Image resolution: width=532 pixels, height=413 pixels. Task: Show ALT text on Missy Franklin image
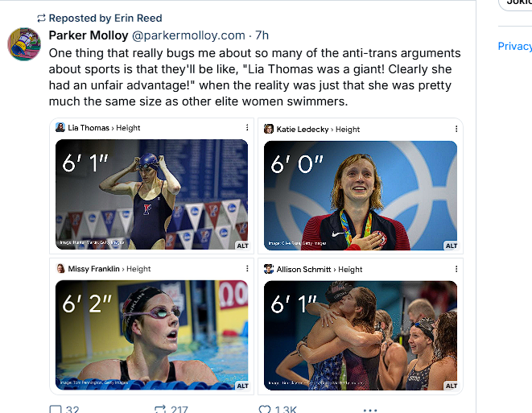[241, 386]
